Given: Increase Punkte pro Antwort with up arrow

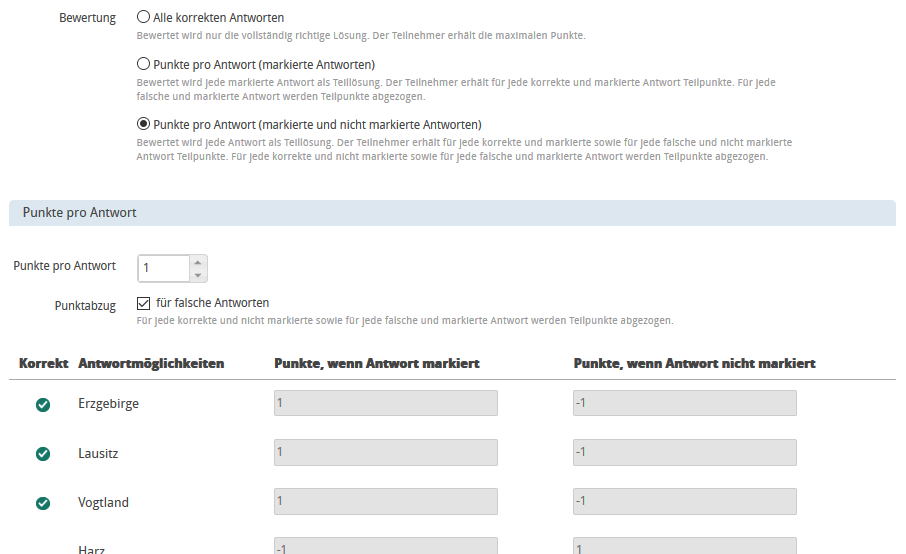Looking at the screenshot, I should (198, 262).
